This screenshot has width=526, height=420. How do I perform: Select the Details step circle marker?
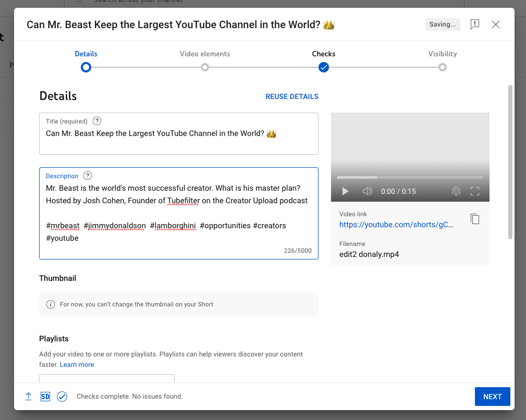pyautogui.click(x=86, y=67)
